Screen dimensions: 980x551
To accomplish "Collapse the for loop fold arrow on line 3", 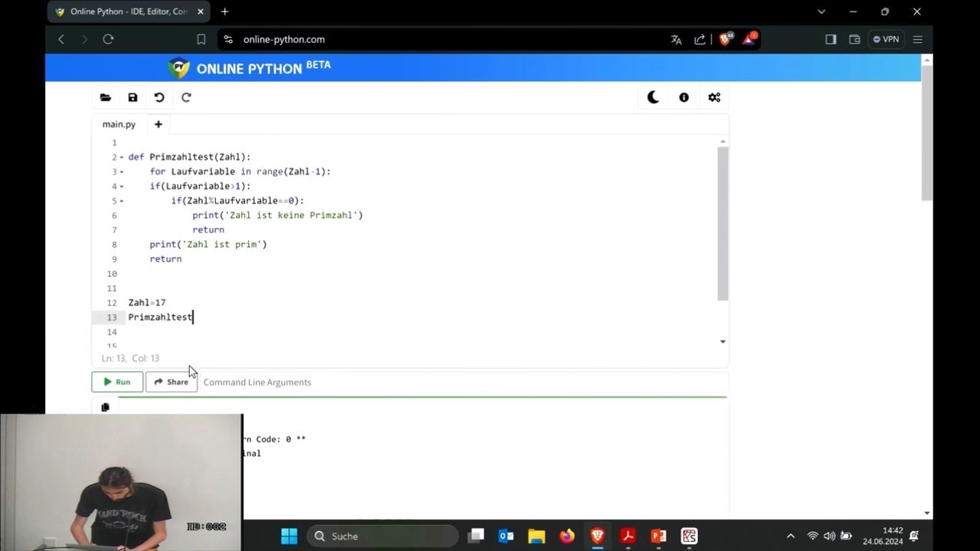I will [x=122, y=171].
